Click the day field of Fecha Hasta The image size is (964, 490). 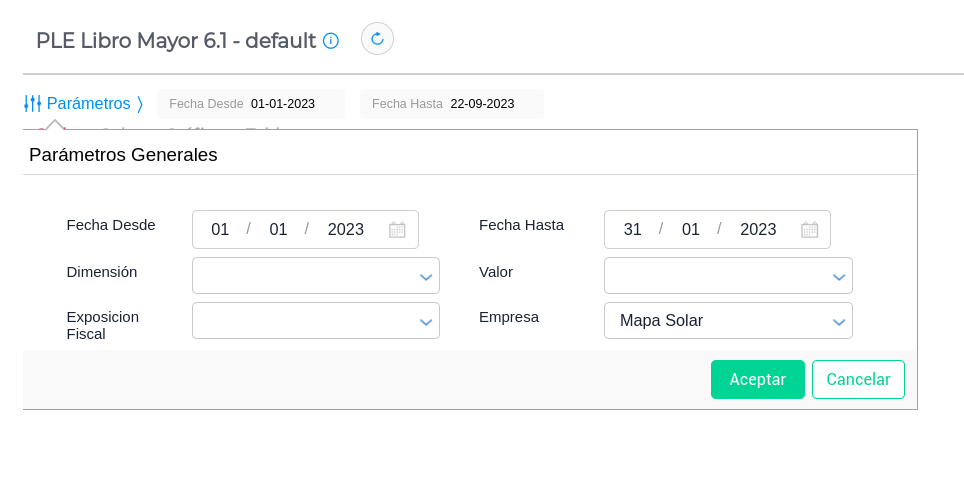click(632, 230)
